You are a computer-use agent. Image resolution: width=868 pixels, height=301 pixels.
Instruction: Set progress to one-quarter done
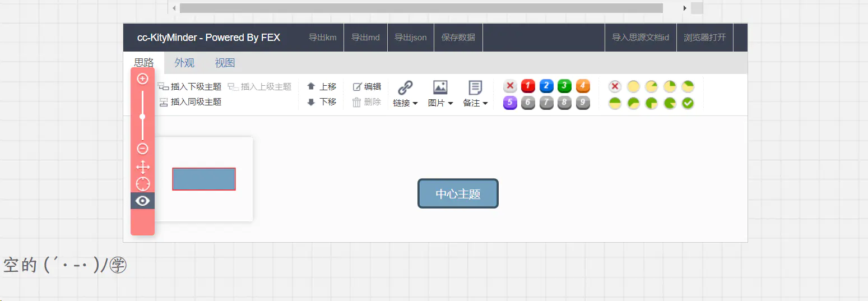click(670, 86)
